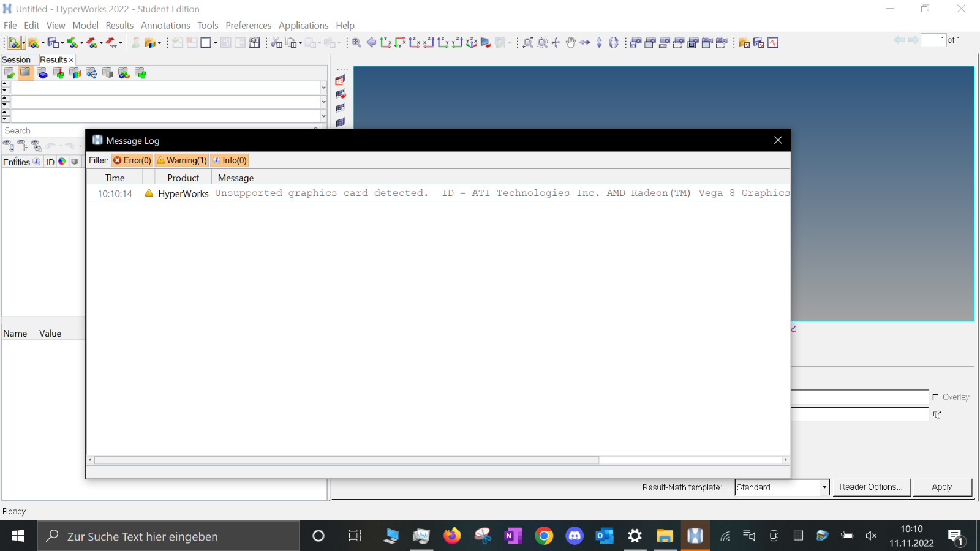Click the Page Layout square icon
This screenshot has height=551, width=980.
click(206, 42)
